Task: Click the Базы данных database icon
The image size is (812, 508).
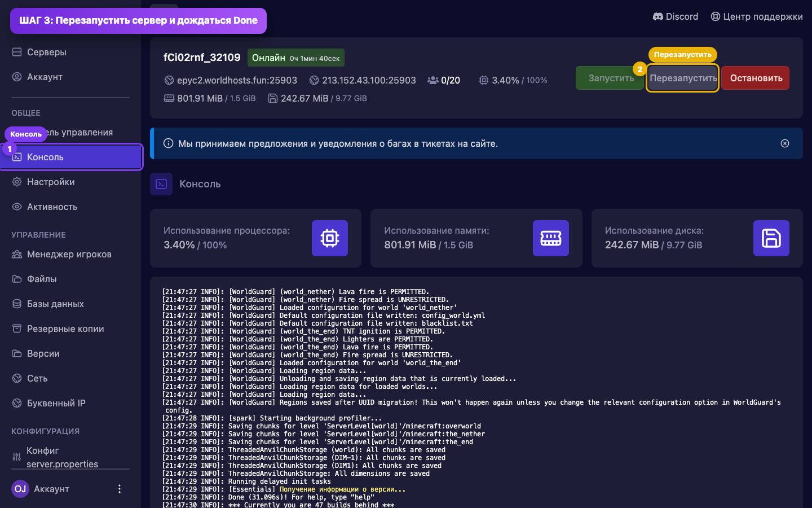Action: tap(17, 304)
